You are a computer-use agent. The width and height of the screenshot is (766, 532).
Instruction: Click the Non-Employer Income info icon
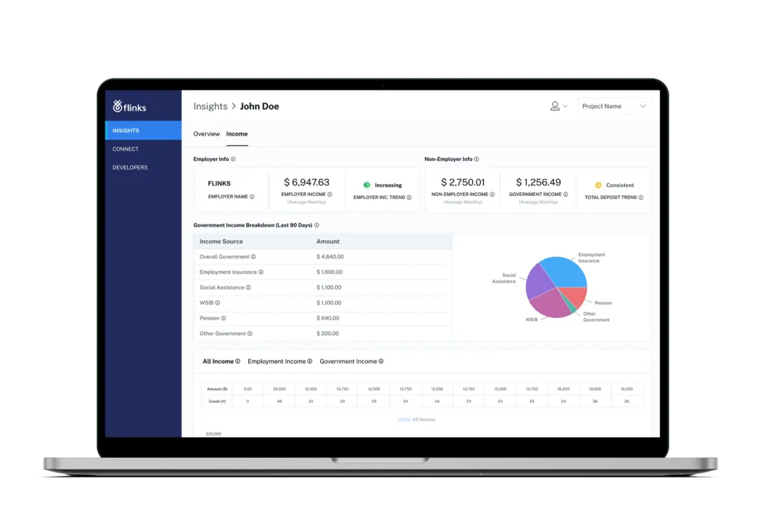tap(493, 193)
